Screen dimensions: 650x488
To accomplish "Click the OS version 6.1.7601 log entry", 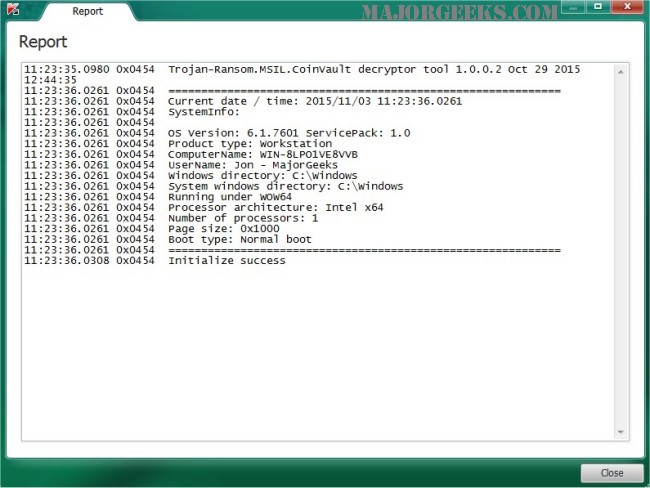I will click(x=217, y=133).
